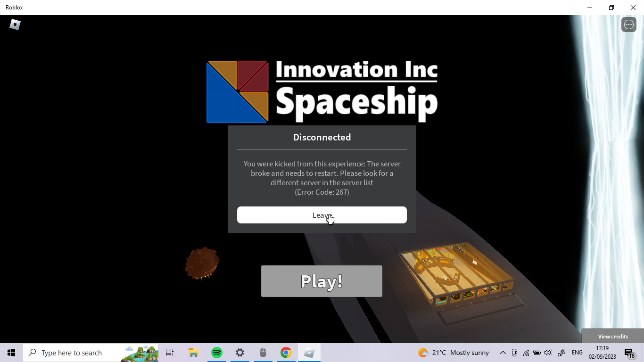Open Task View in the taskbar

tap(170, 353)
